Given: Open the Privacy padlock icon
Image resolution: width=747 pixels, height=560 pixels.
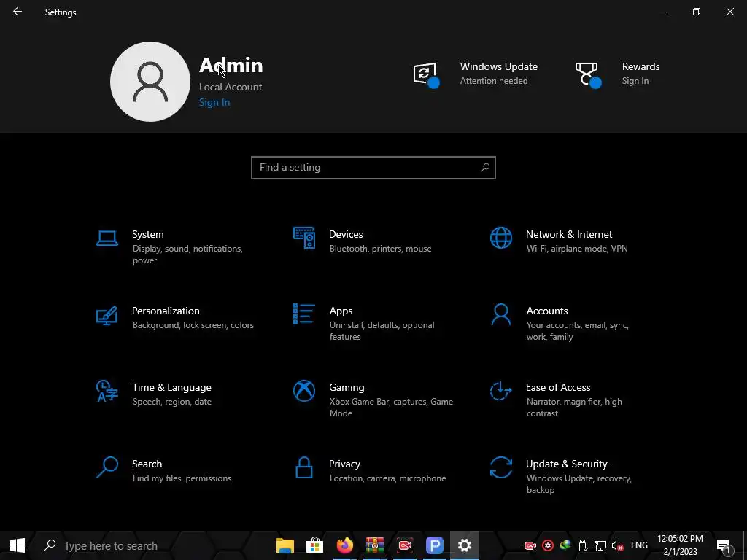Looking at the screenshot, I should coord(304,467).
